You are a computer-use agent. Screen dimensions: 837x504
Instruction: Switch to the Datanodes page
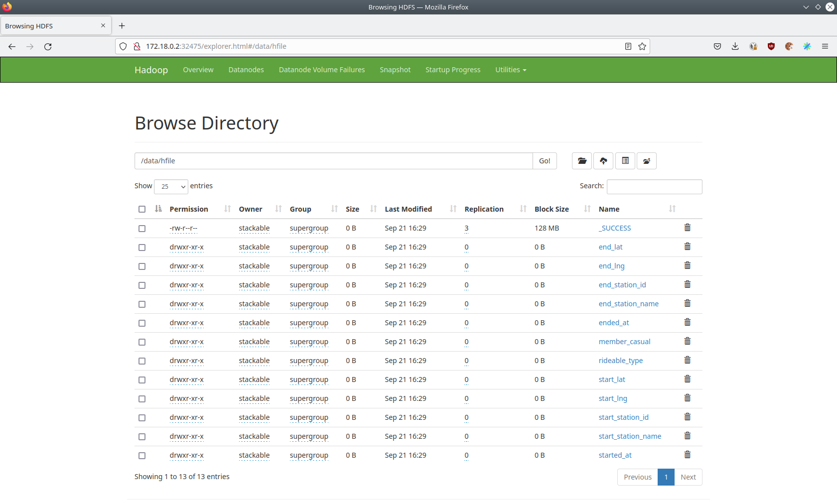246,70
